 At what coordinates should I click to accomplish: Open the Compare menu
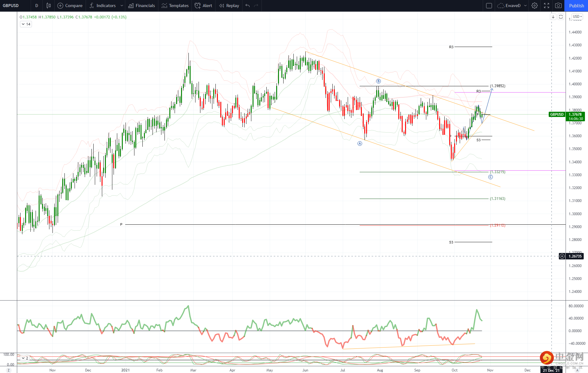pyautogui.click(x=70, y=6)
